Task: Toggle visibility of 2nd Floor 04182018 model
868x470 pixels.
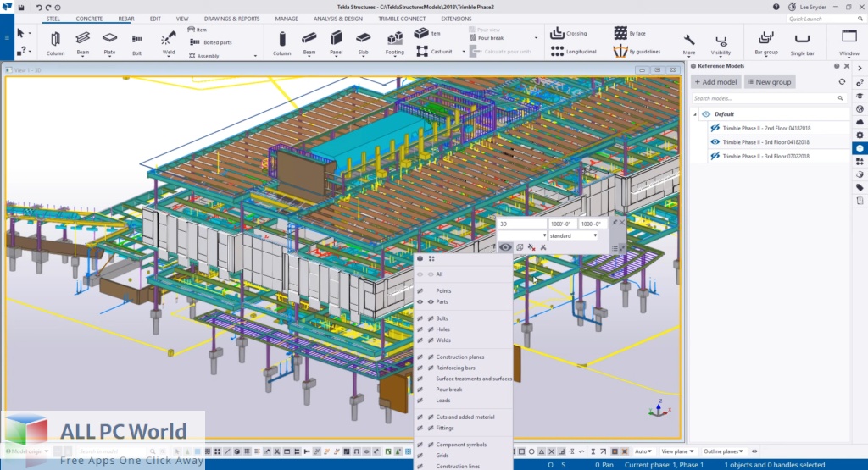Action: pyautogui.click(x=715, y=128)
